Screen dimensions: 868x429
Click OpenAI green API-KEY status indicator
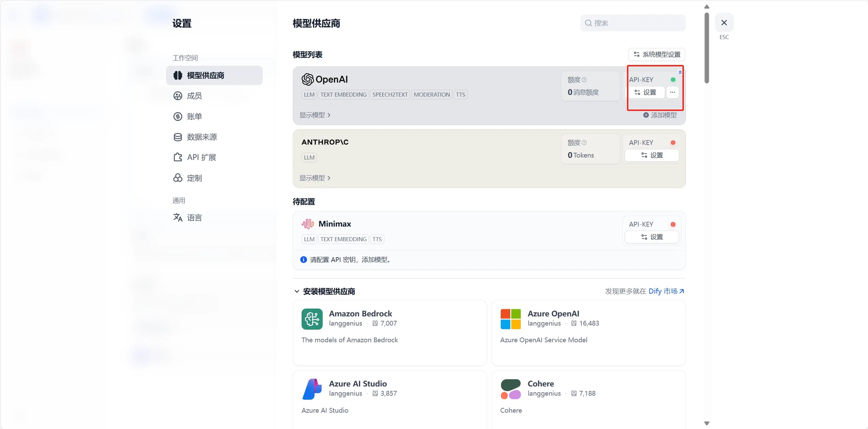tap(673, 80)
